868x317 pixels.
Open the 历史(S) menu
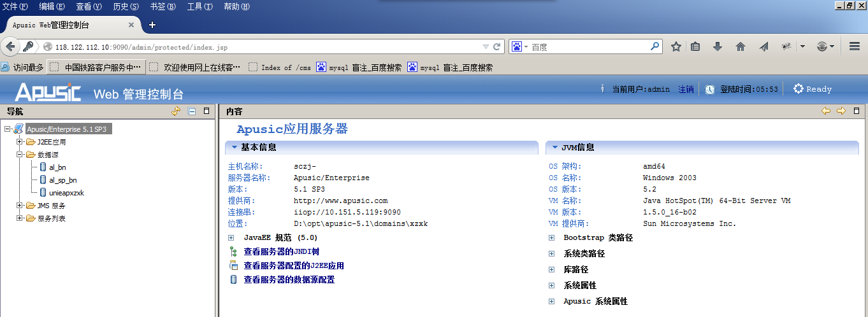126,6
